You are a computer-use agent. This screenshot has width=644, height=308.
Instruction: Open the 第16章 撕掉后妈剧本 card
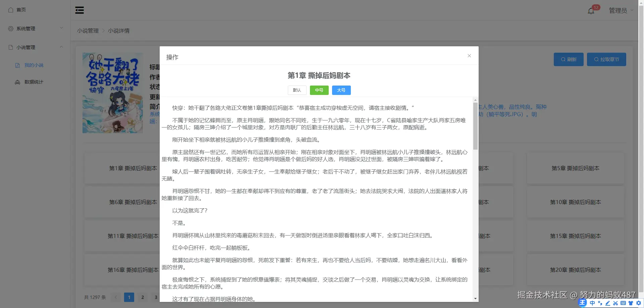[x=122, y=270]
